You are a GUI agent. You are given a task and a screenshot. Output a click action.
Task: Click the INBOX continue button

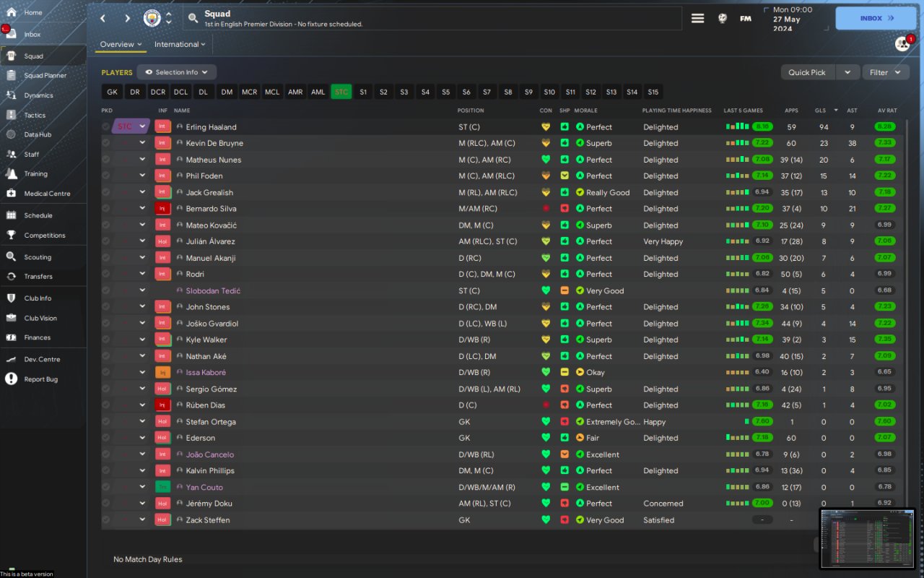point(876,18)
